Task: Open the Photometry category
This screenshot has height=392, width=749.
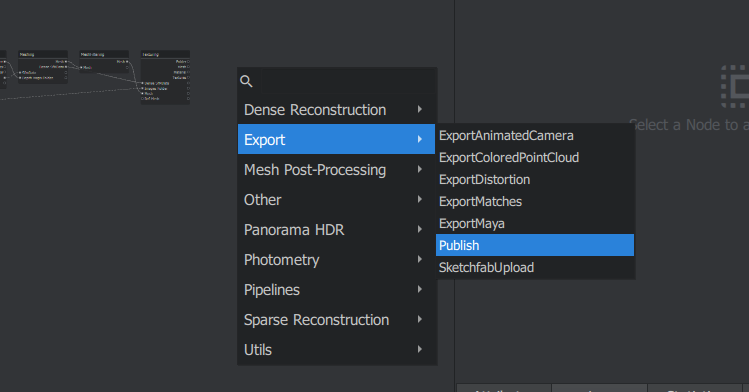Action: click(x=336, y=260)
